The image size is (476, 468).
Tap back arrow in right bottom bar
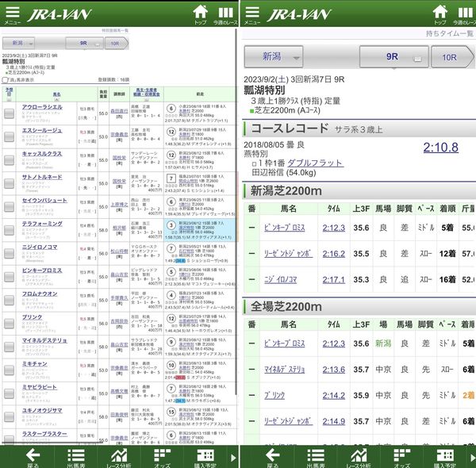272,458
